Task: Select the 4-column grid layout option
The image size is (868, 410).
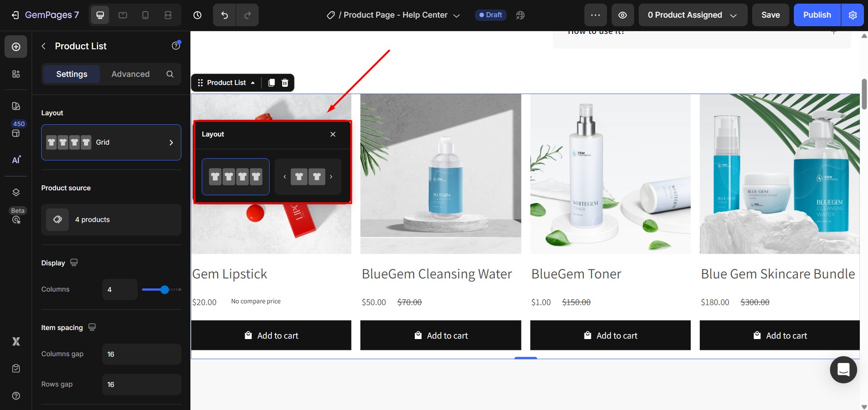Action: [235, 176]
